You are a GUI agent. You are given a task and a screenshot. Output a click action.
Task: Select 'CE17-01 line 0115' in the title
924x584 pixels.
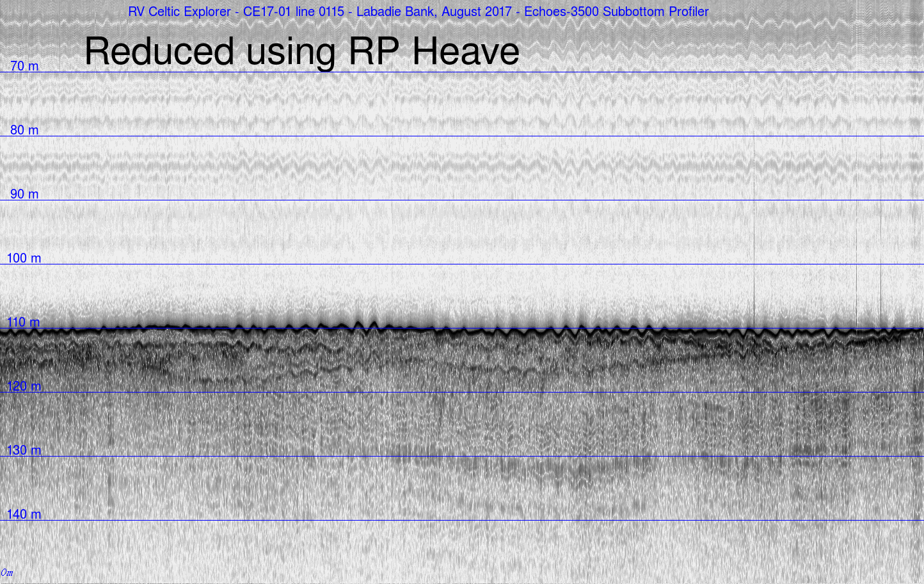click(x=293, y=12)
